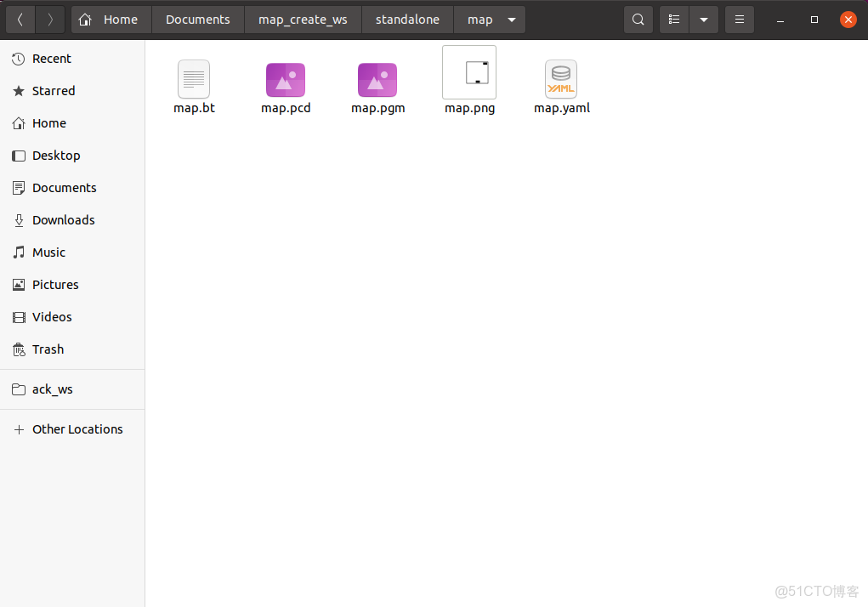Image resolution: width=868 pixels, height=607 pixels.
Task: Click the Recent clock icon
Action: [18, 59]
